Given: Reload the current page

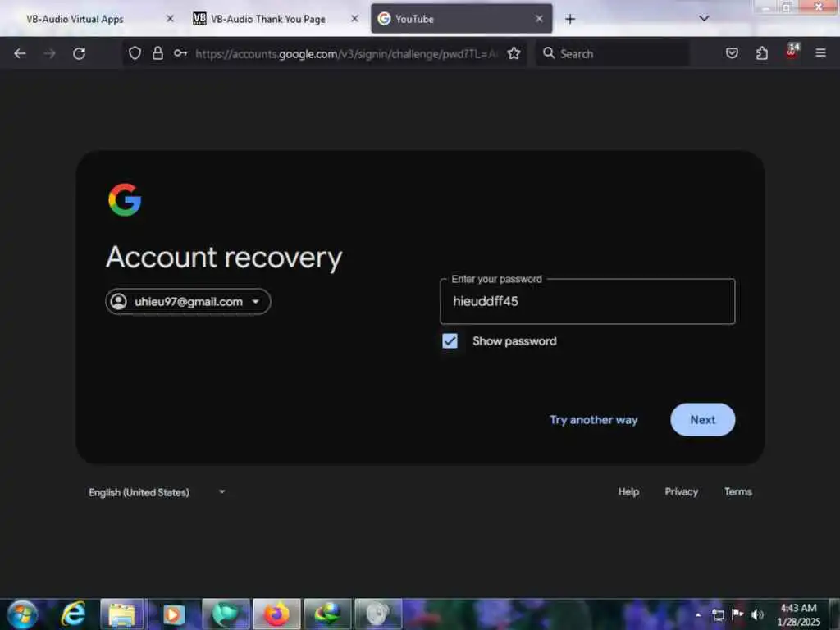Looking at the screenshot, I should (80, 53).
